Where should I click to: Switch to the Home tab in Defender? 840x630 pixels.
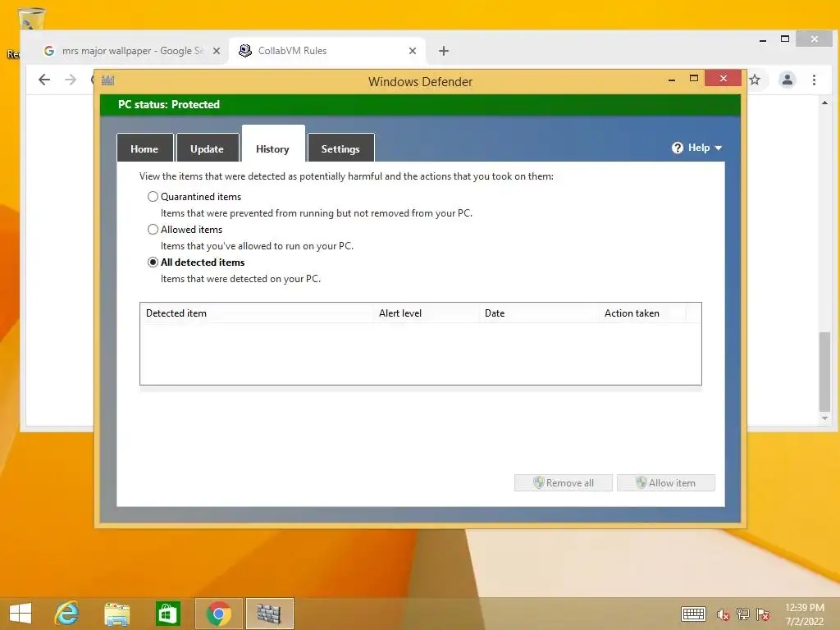click(144, 148)
